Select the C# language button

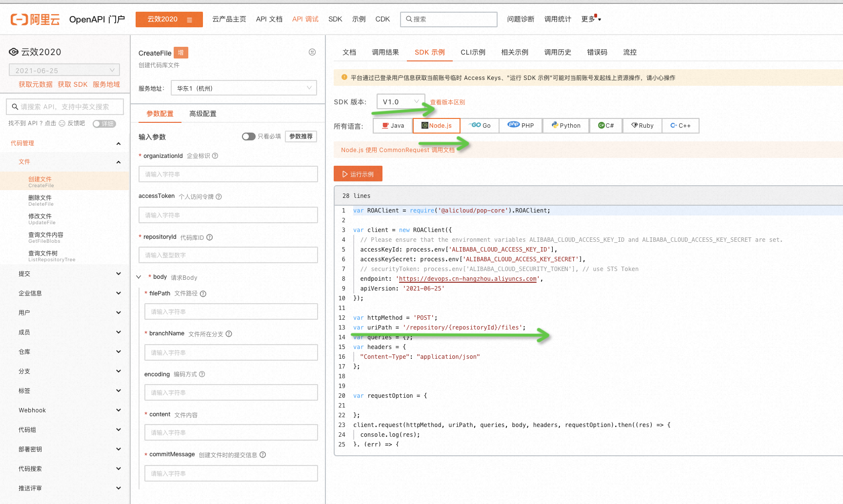[606, 126]
